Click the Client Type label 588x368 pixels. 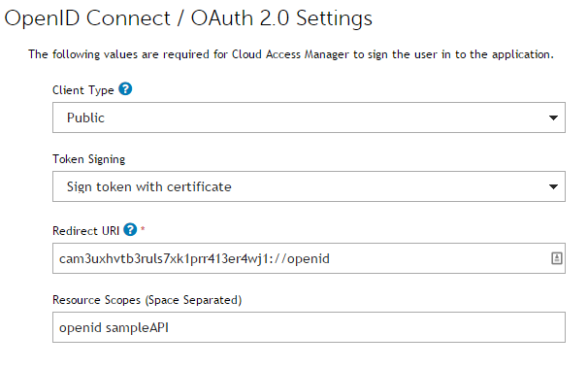coord(82,90)
